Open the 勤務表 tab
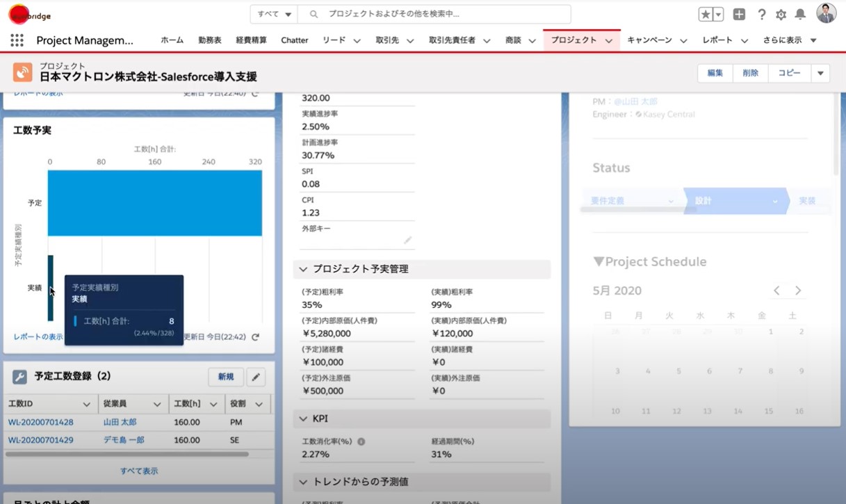846x504 pixels. pyautogui.click(x=210, y=40)
